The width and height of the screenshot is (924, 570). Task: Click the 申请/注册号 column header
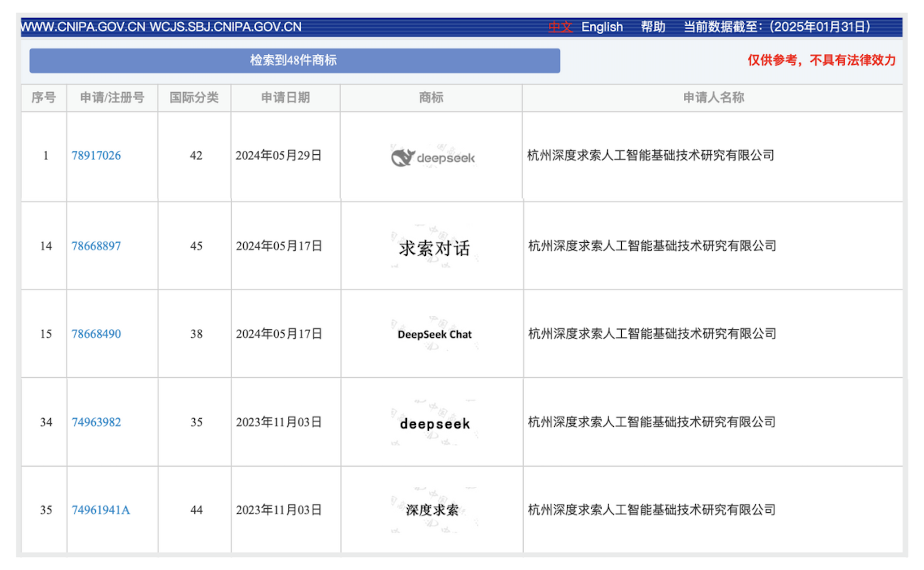(x=112, y=98)
